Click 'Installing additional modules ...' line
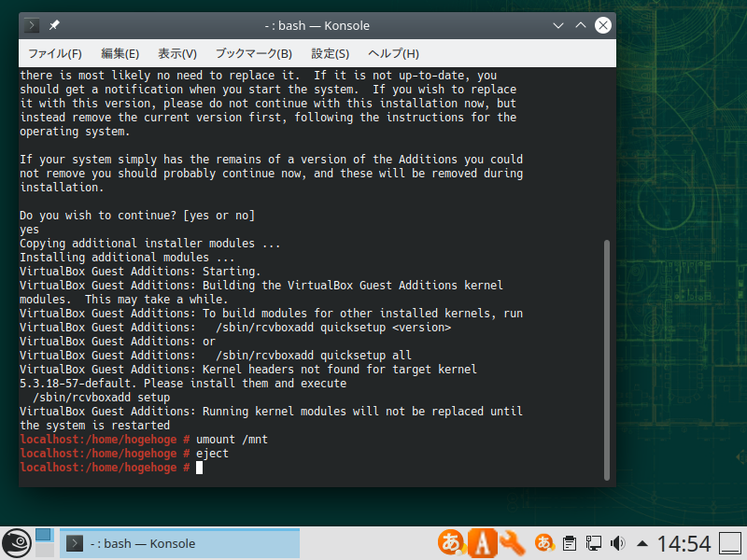 click(x=127, y=258)
